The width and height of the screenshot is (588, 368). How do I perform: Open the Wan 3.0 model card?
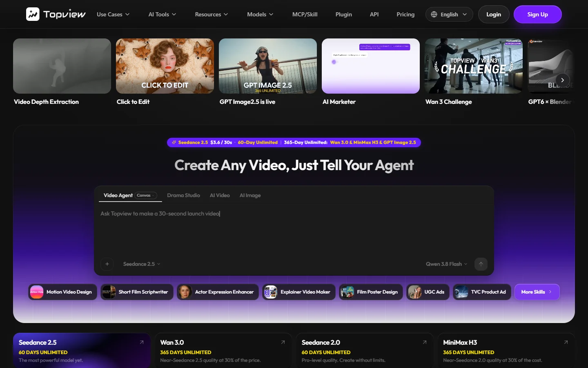pyautogui.click(x=223, y=351)
